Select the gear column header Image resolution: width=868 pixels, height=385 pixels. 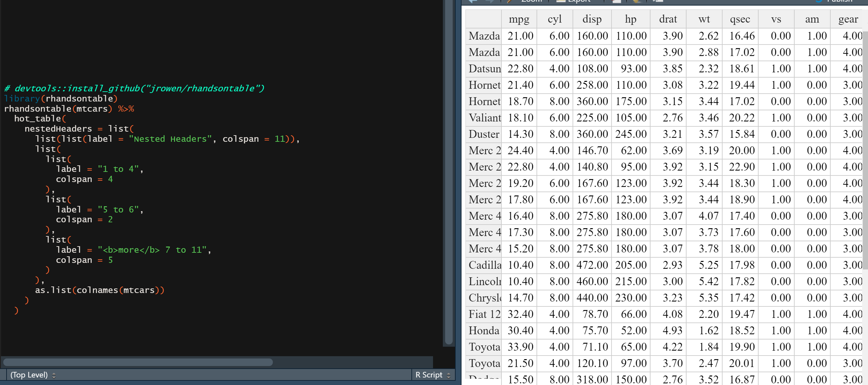848,19
